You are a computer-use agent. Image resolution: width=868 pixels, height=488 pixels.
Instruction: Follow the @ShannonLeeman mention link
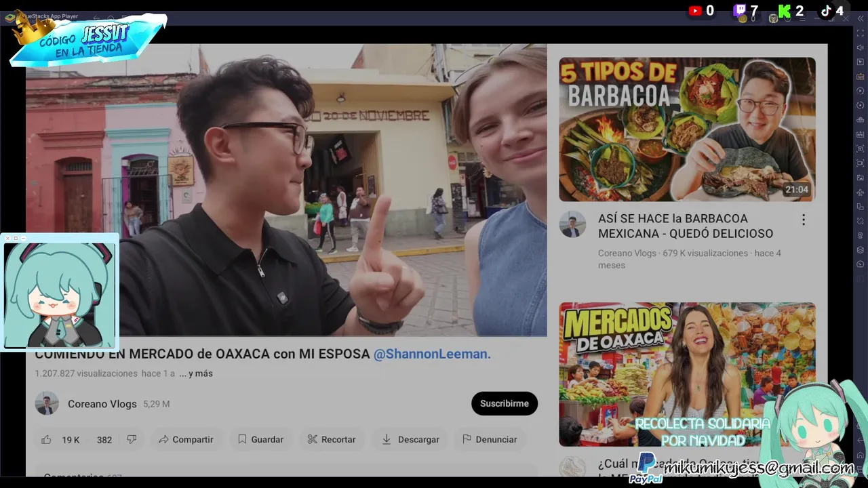click(432, 354)
